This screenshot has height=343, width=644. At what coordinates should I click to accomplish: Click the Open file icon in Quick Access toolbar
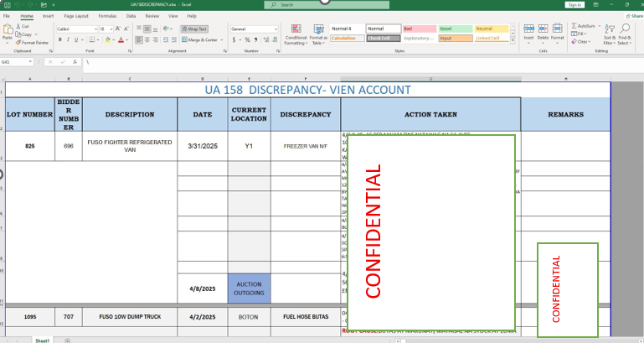click(x=44, y=5)
